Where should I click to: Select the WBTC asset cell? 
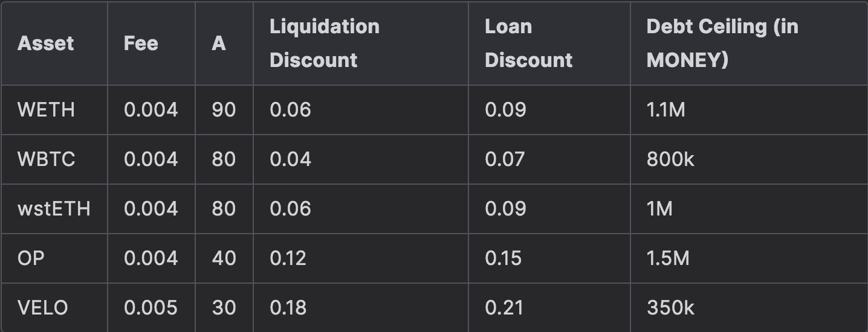46,159
